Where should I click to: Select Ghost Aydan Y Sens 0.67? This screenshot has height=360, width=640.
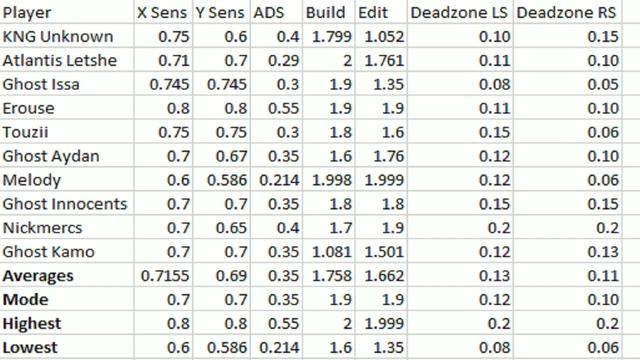click(x=221, y=156)
